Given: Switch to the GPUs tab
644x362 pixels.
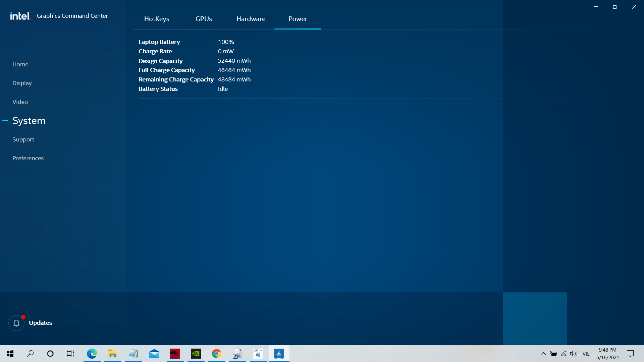Looking at the screenshot, I should [x=204, y=19].
